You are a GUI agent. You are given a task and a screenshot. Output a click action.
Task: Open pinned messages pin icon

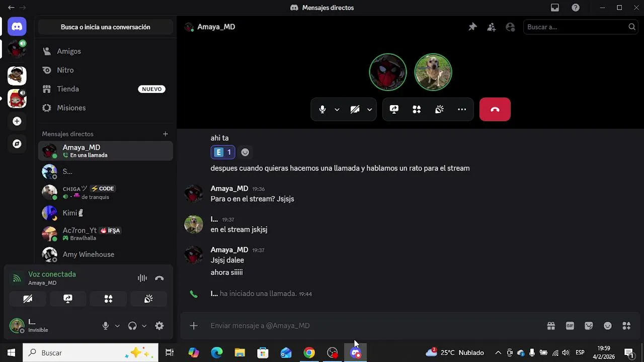[472, 27]
